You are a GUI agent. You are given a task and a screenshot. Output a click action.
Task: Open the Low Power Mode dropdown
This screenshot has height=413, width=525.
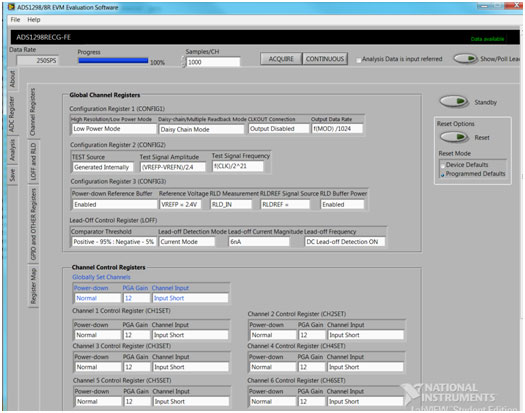coord(114,129)
